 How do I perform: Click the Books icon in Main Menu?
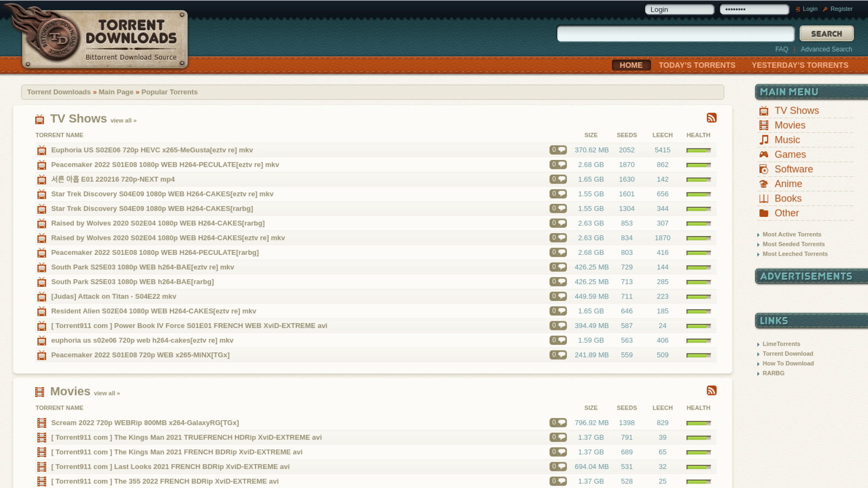764,199
